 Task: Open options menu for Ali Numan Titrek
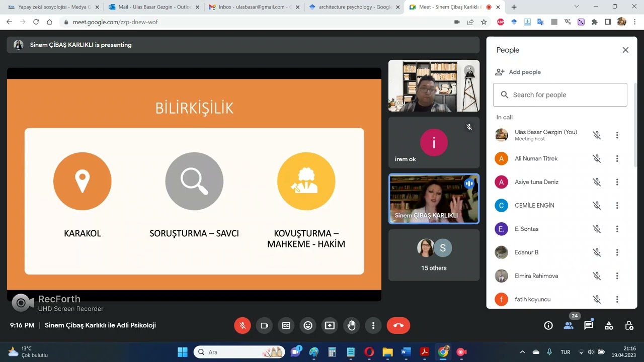click(617, 158)
